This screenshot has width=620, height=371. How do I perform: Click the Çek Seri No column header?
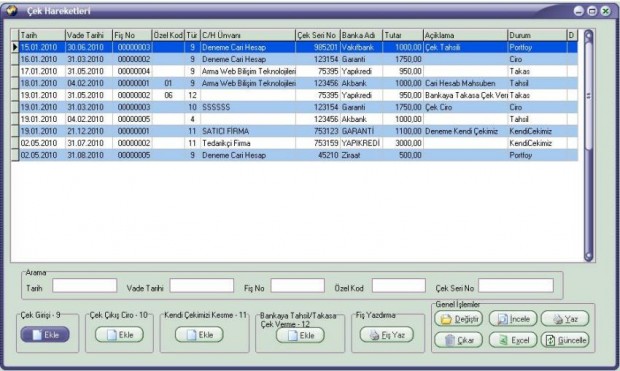coord(318,35)
